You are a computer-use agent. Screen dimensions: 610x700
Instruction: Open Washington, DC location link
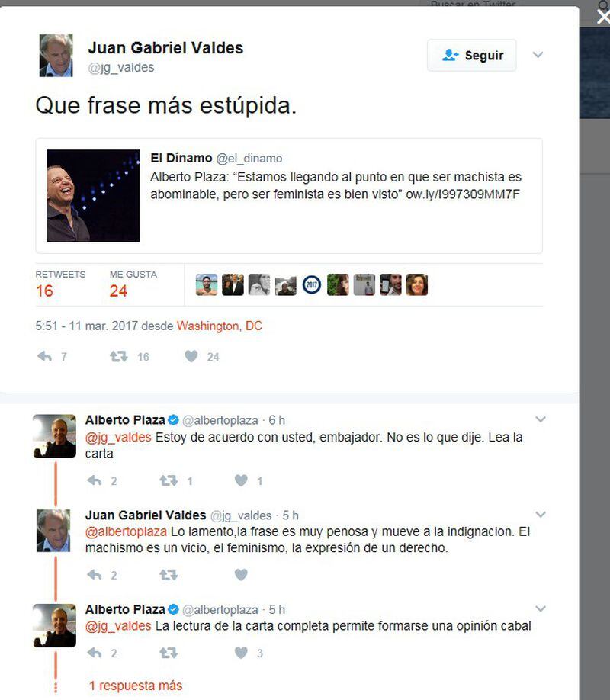coord(220,326)
